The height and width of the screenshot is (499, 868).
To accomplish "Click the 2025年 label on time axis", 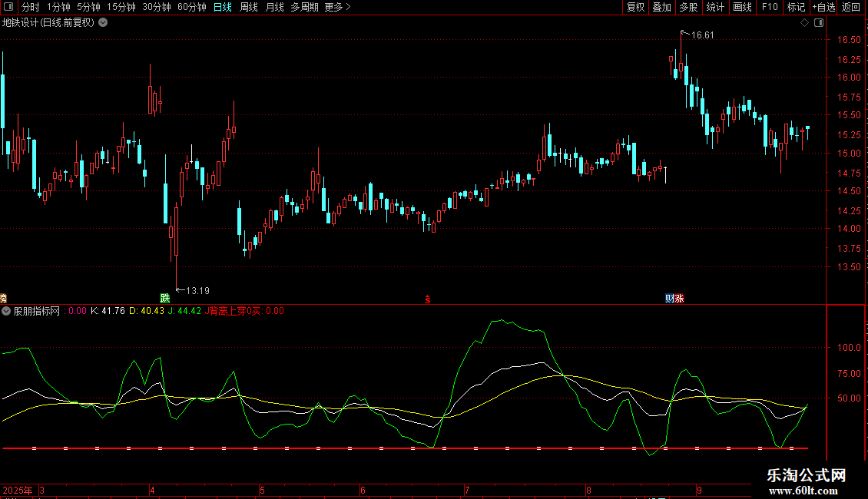I will [18, 490].
